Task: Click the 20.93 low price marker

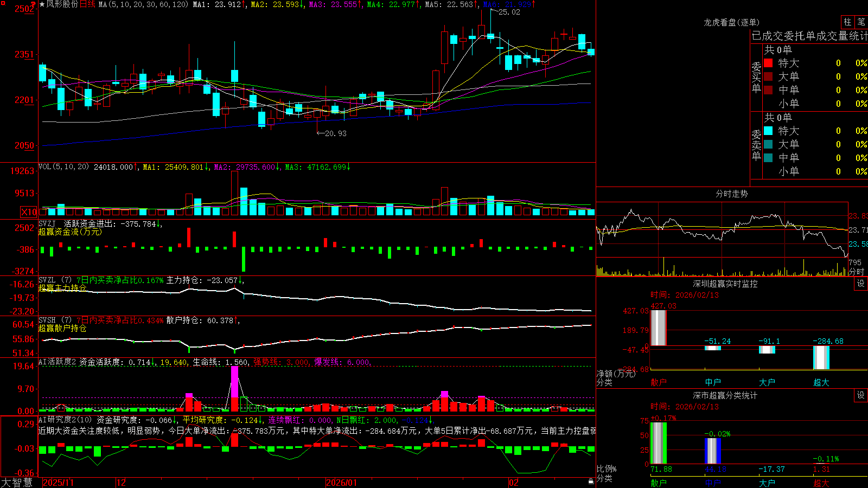Action: (x=335, y=133)
